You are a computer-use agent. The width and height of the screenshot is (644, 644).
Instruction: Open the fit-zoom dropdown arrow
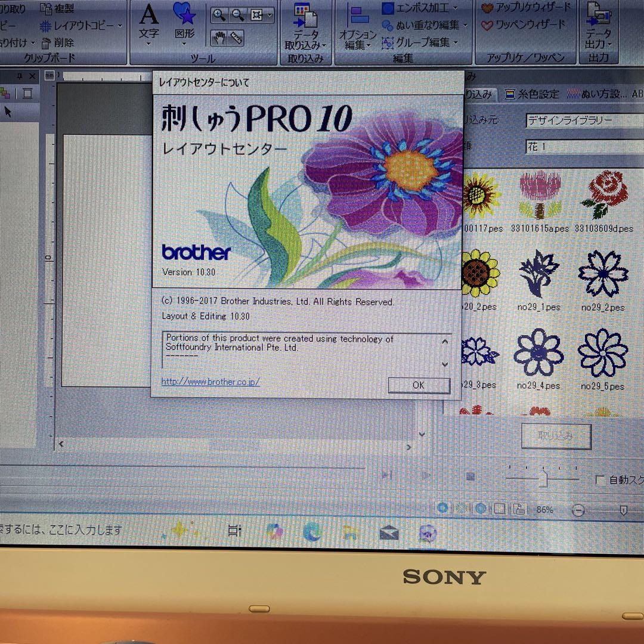click(270, 16)
